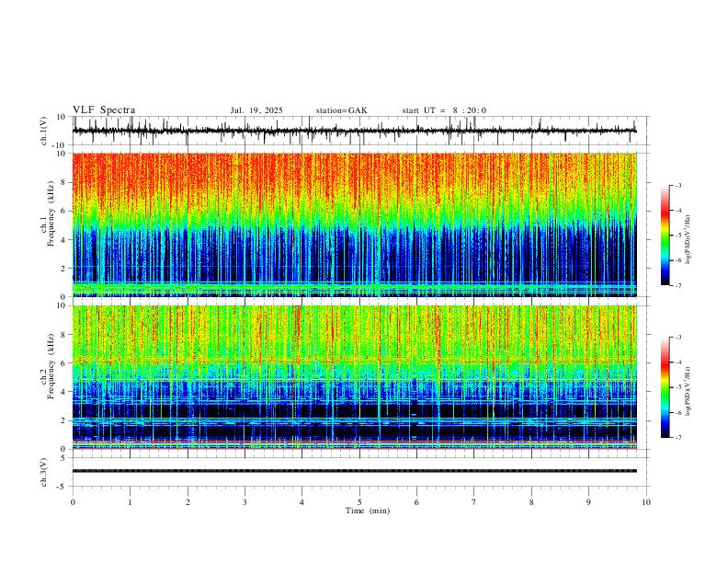This screenshot has height=563, width=728.
Task: Click the 'Time (min)' axis label
Action: coord(368,511)
